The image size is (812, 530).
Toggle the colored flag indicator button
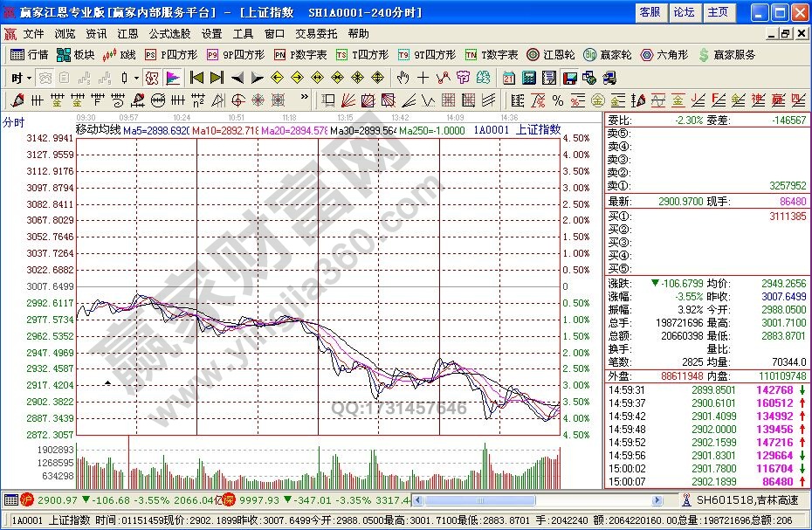tap(172, 78)
